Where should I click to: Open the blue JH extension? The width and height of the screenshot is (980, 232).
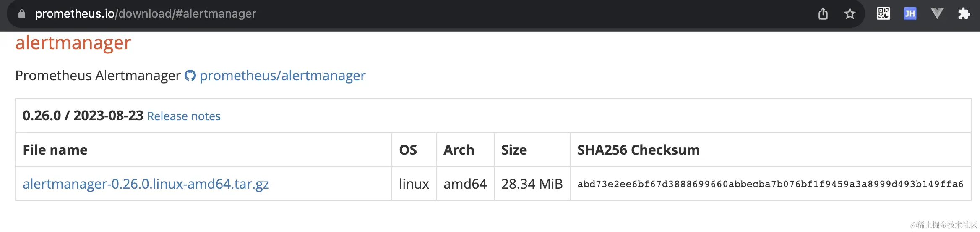tap(910, 13)
